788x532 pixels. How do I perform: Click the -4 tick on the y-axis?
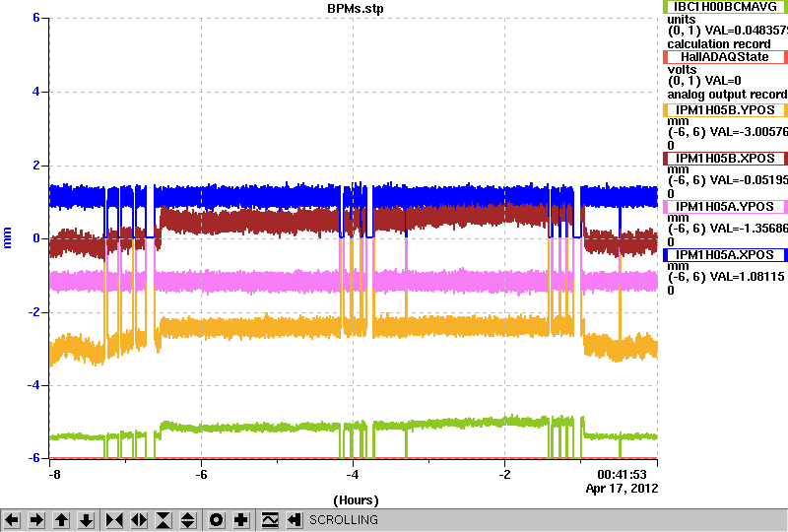pyautogui.click(x=33, y=385)
